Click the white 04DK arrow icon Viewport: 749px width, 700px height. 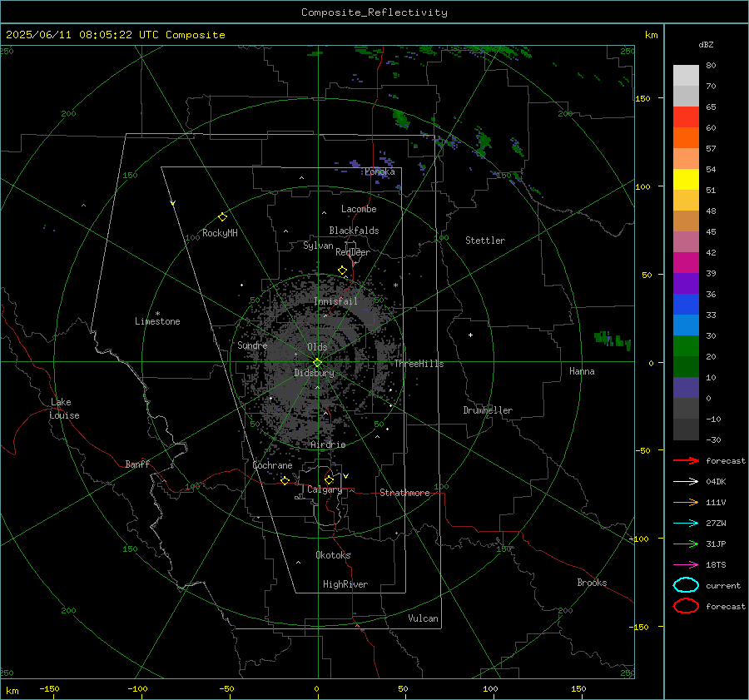click(686, 481)
